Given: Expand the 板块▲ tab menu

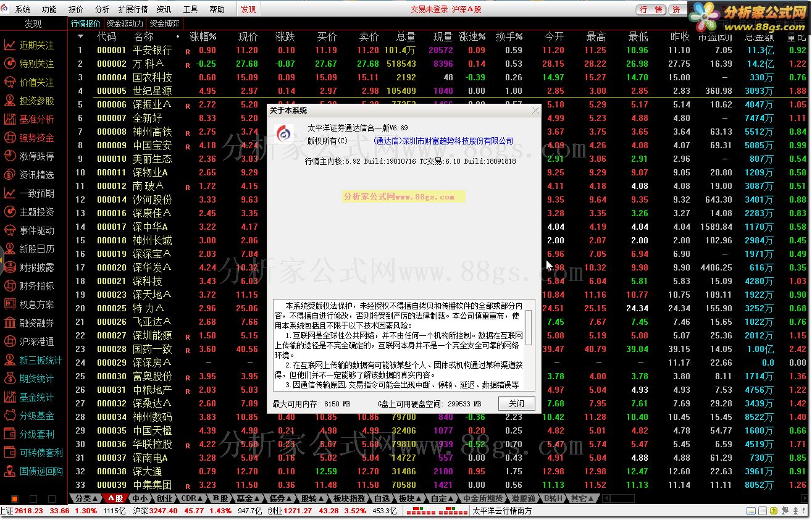Looking at the screenshot, I should (409, 498).
